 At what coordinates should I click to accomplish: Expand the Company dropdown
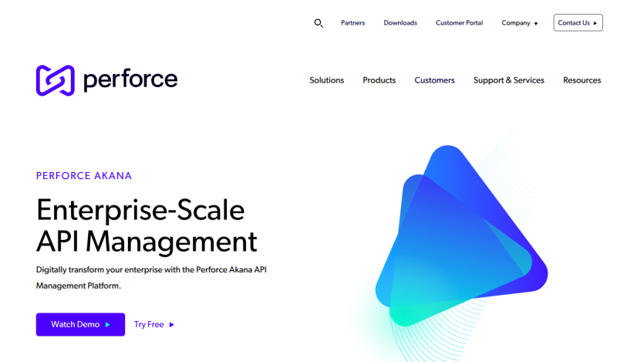click(x=520, y=23)
